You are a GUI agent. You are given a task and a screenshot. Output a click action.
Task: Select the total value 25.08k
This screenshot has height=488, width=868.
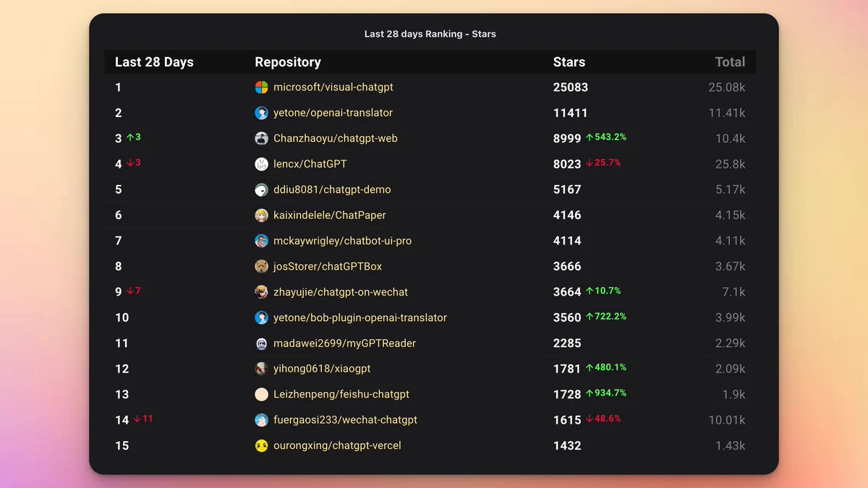point(727,87)
